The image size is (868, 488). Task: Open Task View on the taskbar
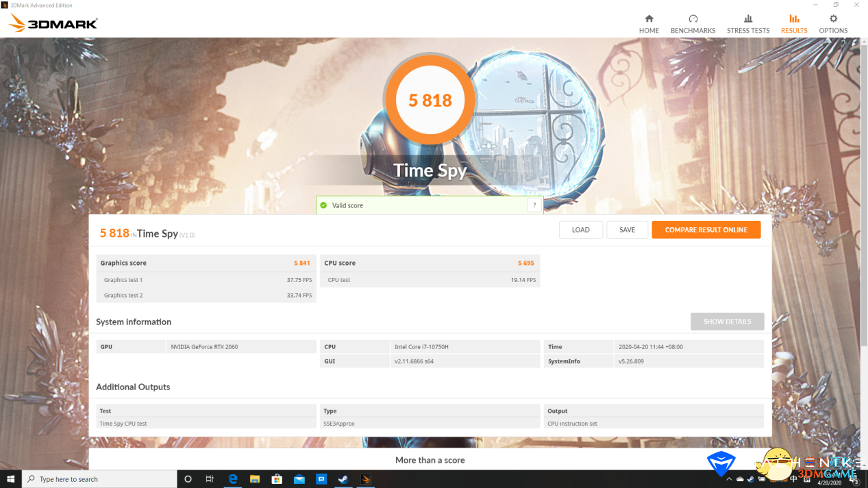[x=210, y=479]
